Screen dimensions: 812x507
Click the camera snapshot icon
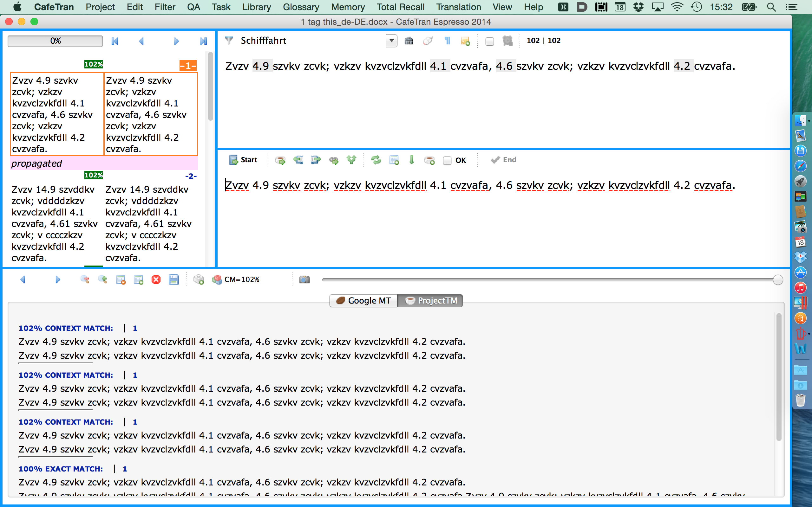pos(304,280)
